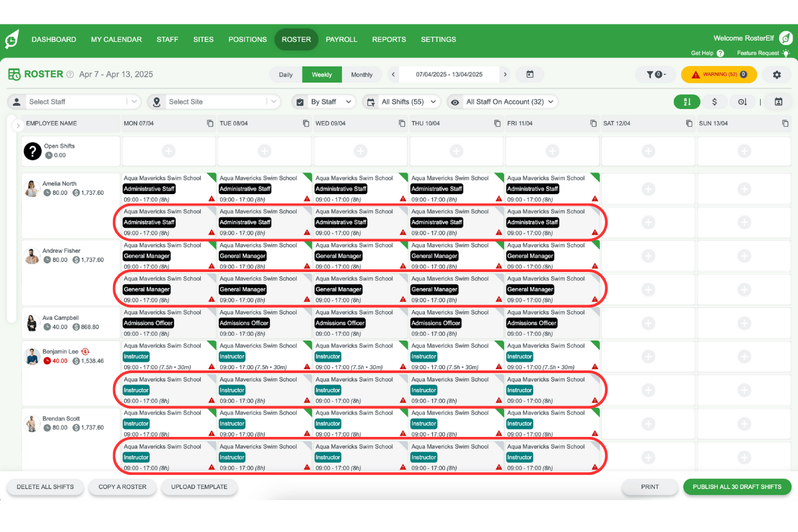The height and width of the screenshot is (532, 798).
Task: Open the Settings menu in navbar
Action: point(438,39)
